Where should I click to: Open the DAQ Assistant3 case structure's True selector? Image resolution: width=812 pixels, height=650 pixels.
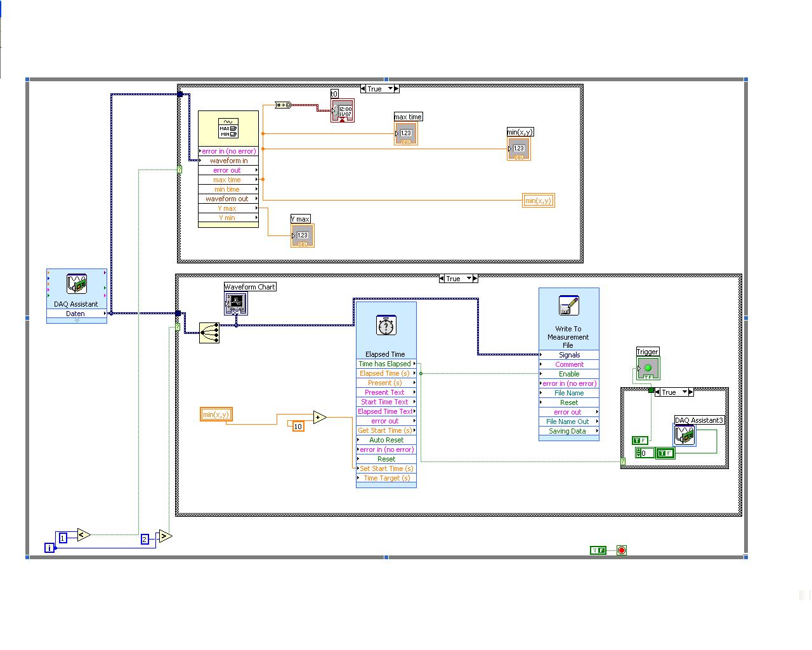click(686, 392)
